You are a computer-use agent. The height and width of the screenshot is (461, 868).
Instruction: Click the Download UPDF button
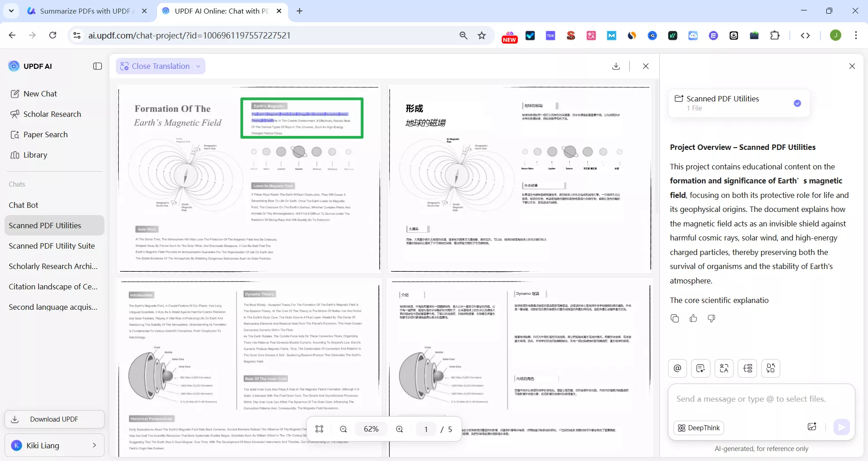point(54,419)
